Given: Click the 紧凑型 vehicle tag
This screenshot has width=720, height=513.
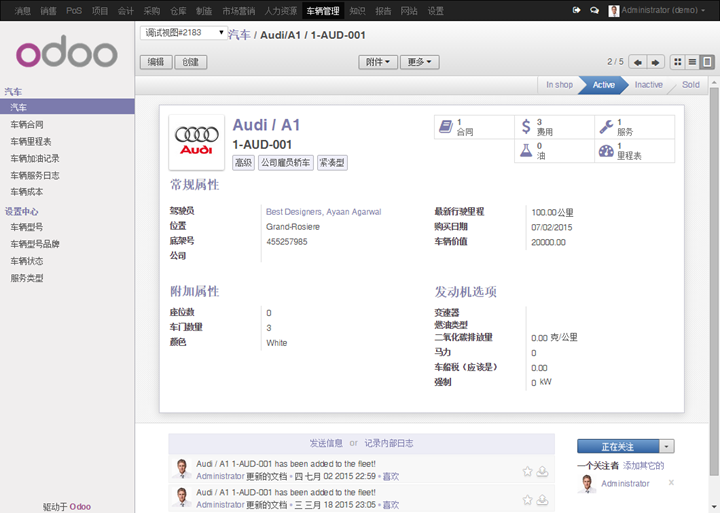Looking at the screenshot, I should coord(332,163).
